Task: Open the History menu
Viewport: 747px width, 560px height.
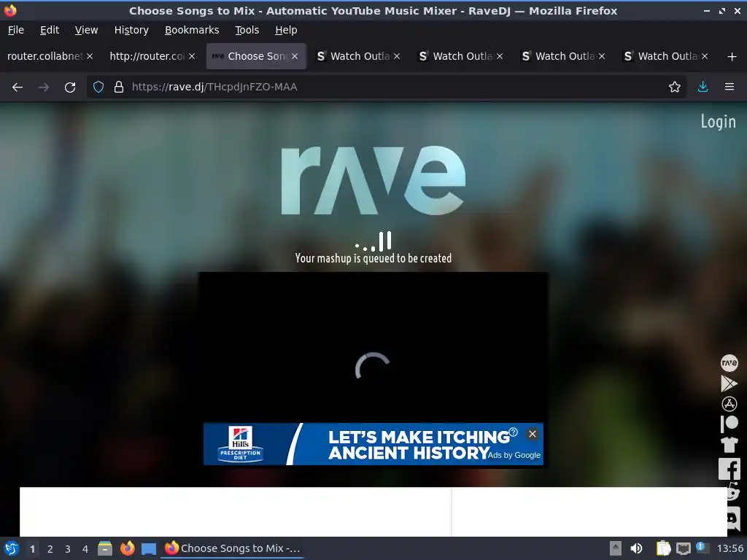Action: (x=131, y=30)
